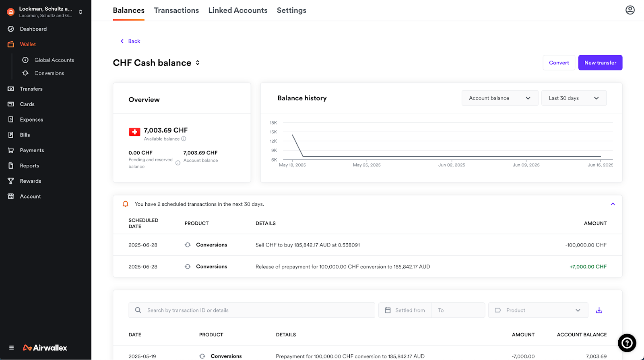Image resolution: width=644 pixels, height=360 pixels.
Task: Click the scheduled transactions bell icon
Action: pyautogui.click(x=126, y=204)
